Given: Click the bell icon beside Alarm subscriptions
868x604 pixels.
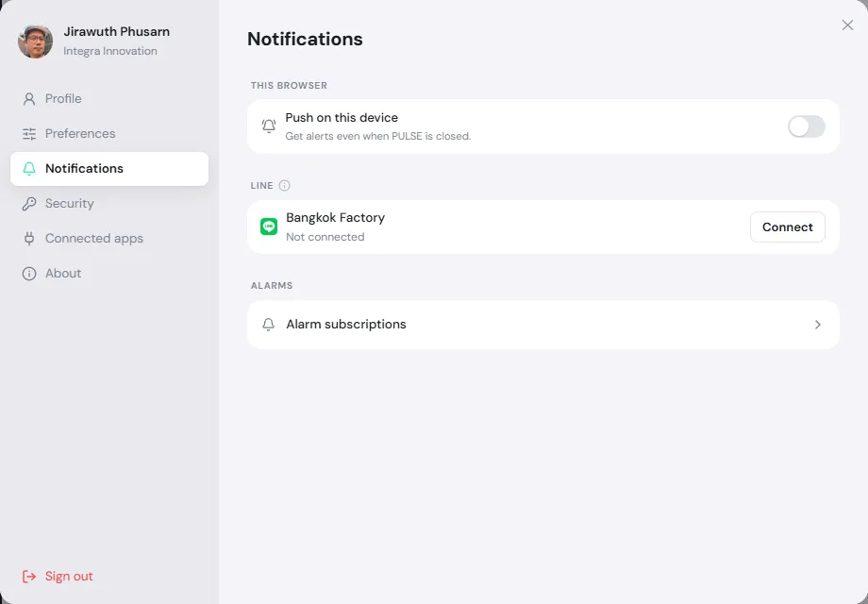Looking at the screenshot, I should (x=268, y=325).
